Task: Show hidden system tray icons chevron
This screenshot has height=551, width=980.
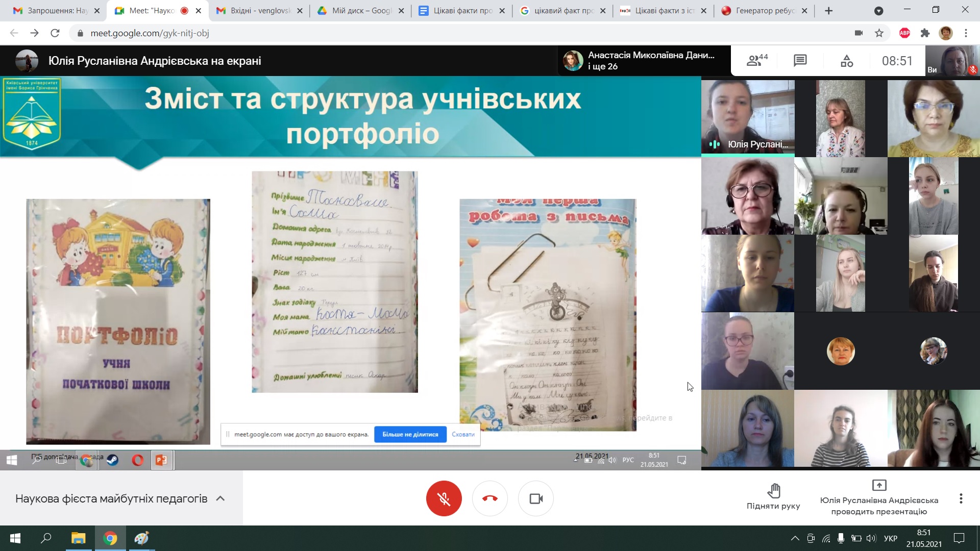Action: pos(795,538)
